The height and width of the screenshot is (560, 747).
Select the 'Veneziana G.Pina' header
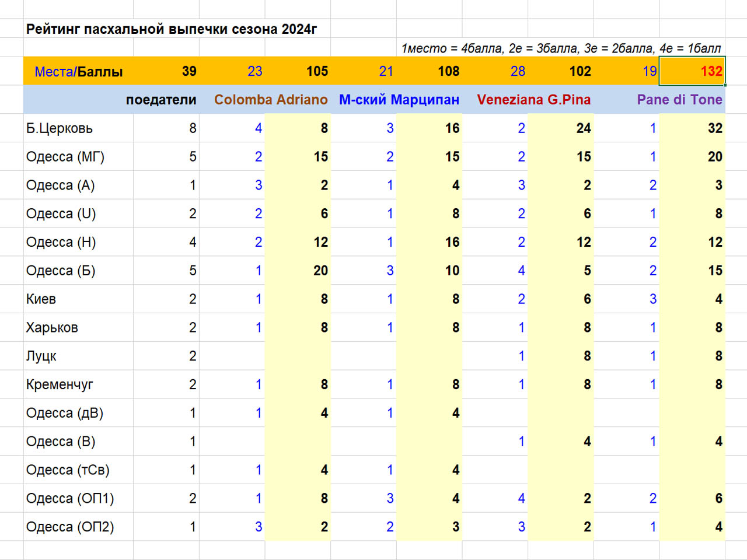click(x=534, y=100)
